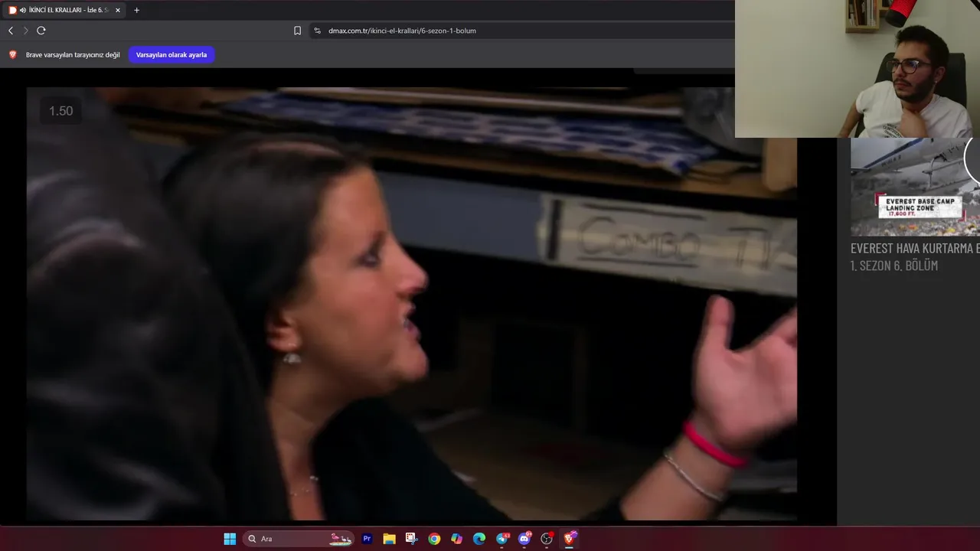Open Telegram icon with 63 badge
This screenshot has height=551, width=980.
[x=502, y=539]
